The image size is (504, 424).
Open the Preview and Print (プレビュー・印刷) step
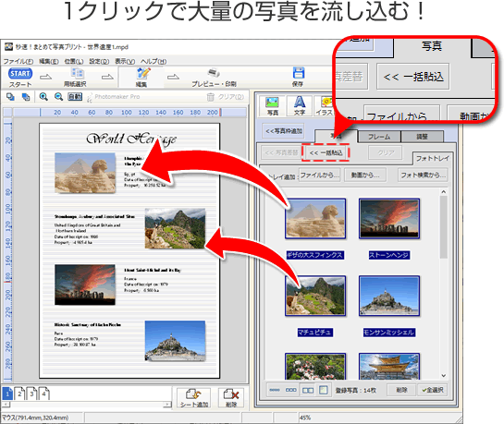point(214,78)
